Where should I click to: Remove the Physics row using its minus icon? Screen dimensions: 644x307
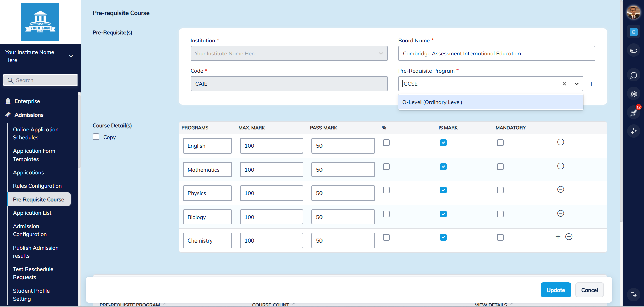coord(560,189)
